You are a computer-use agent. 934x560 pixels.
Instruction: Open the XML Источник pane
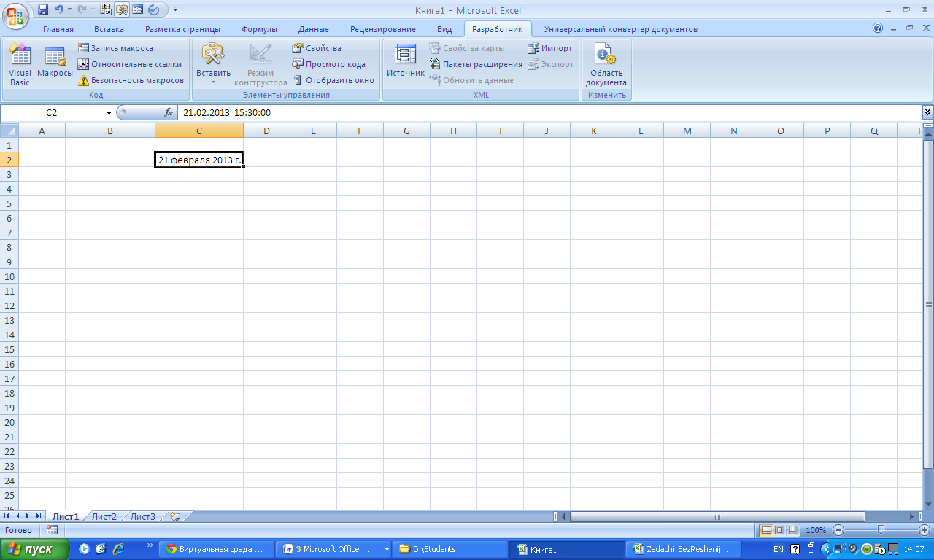pos(405,62)
